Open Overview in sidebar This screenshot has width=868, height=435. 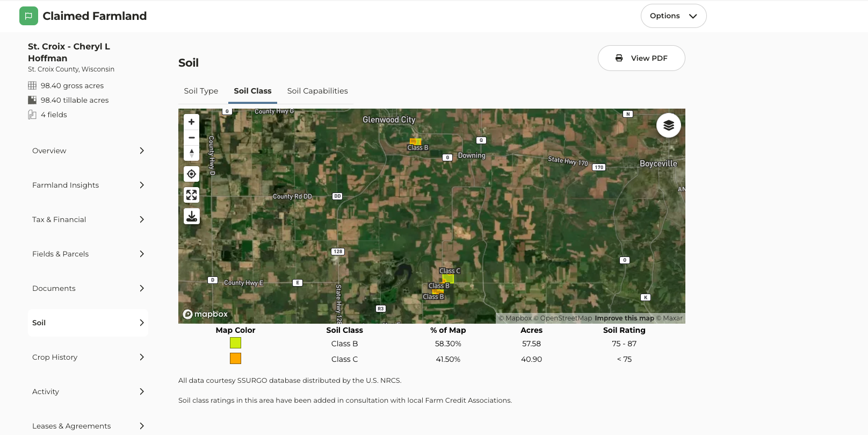coord(88,151)
